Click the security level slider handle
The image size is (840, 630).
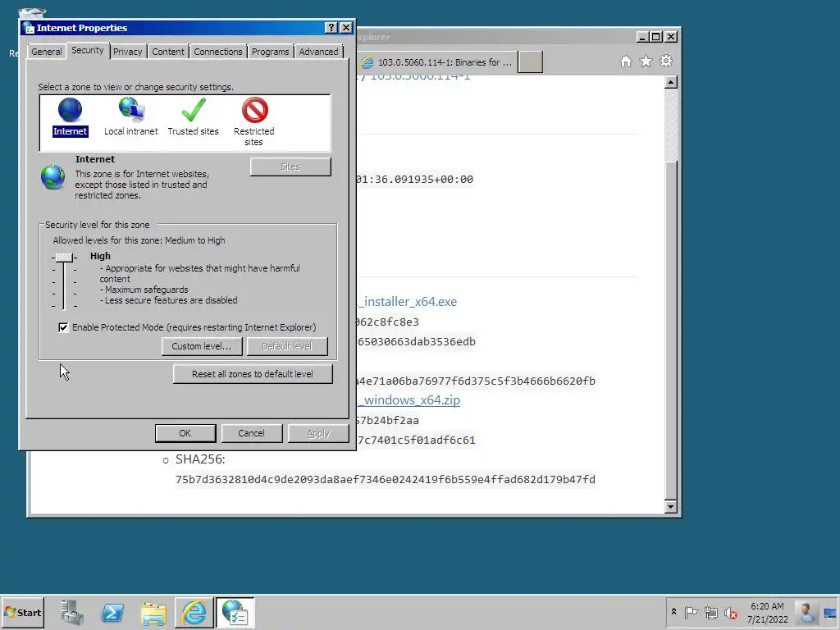[64, 258]
